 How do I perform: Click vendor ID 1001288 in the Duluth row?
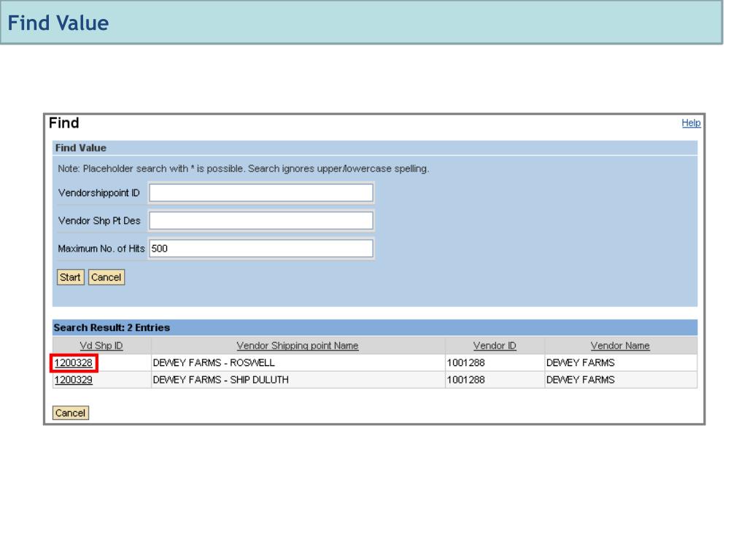tap(467, 380)
